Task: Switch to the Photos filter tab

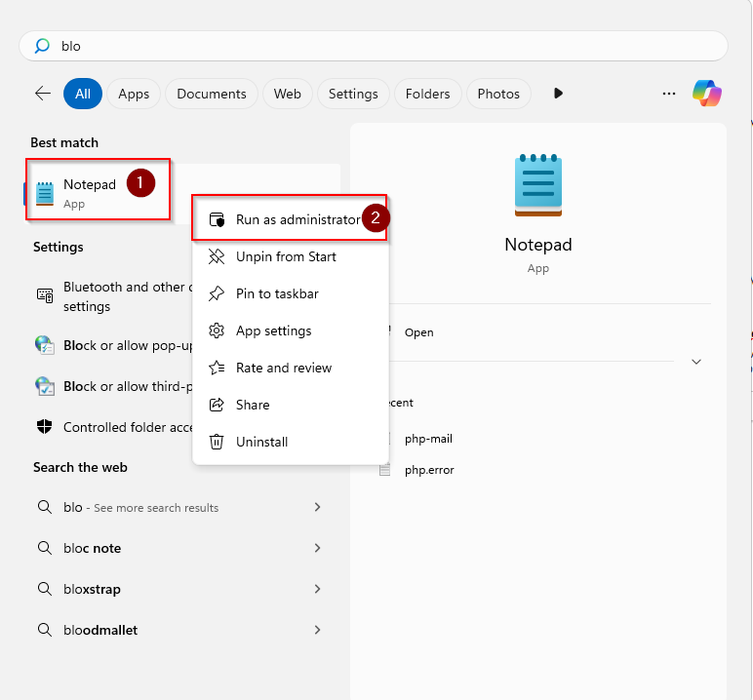Action: click(498, 94)
